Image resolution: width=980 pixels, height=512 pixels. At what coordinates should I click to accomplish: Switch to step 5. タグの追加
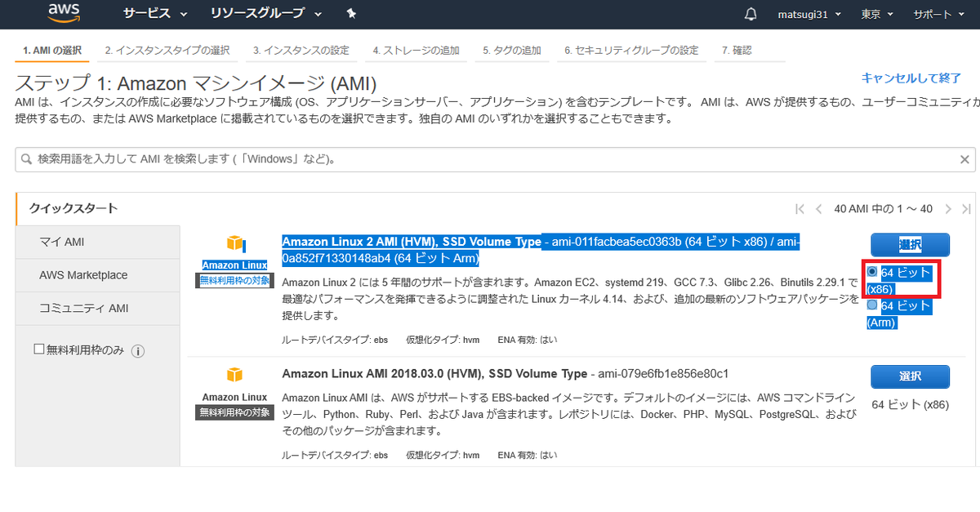pos(512,51)
